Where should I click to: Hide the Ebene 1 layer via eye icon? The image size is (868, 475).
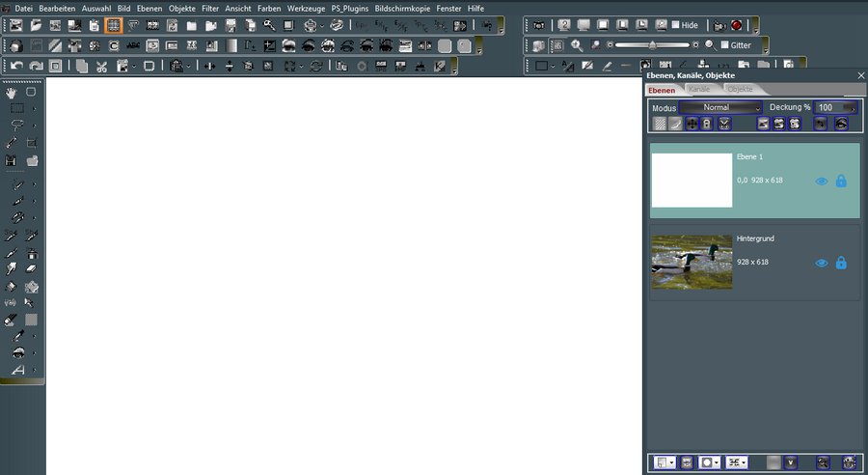(x=822, y=181)
